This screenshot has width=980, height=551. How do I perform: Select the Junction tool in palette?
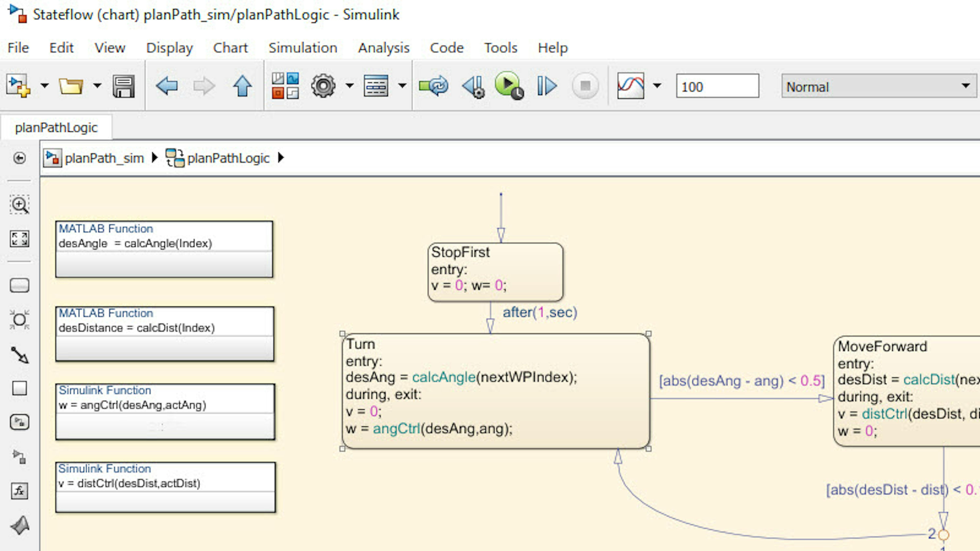pos(19,320)
